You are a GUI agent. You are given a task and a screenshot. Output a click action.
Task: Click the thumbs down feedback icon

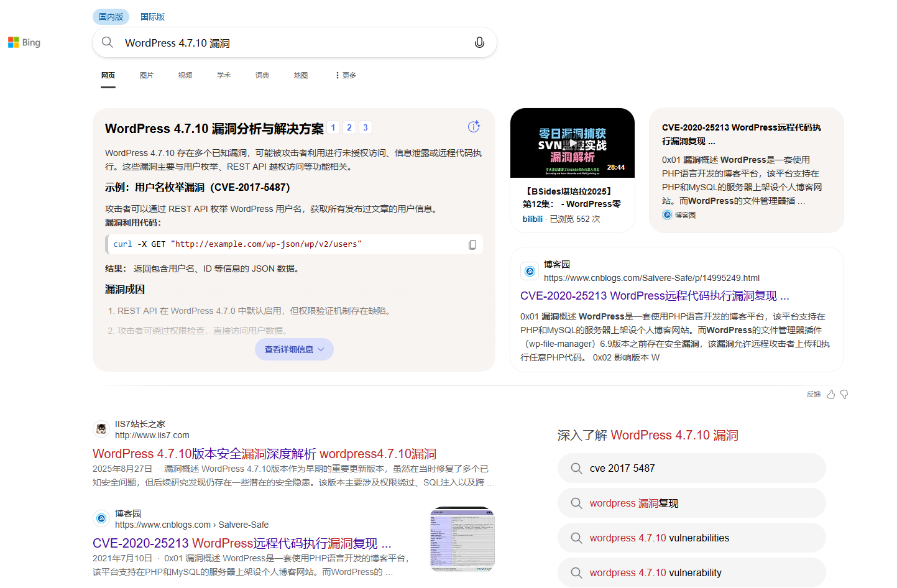pyautogui.click(x=844, y=395)
